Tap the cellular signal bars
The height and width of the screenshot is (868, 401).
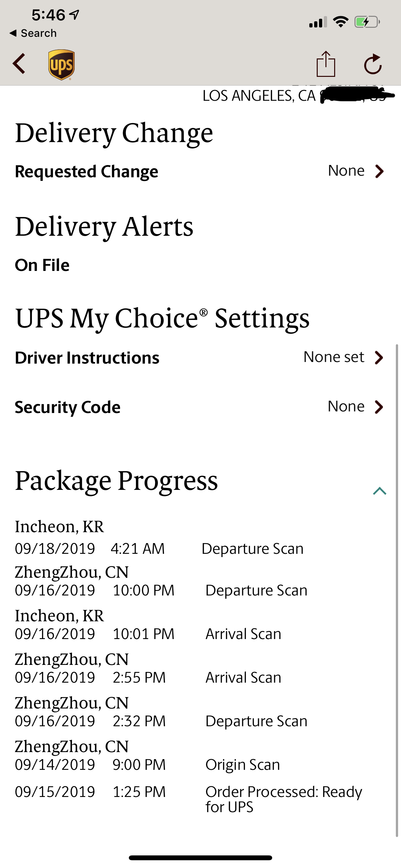[x=318, y=22]
